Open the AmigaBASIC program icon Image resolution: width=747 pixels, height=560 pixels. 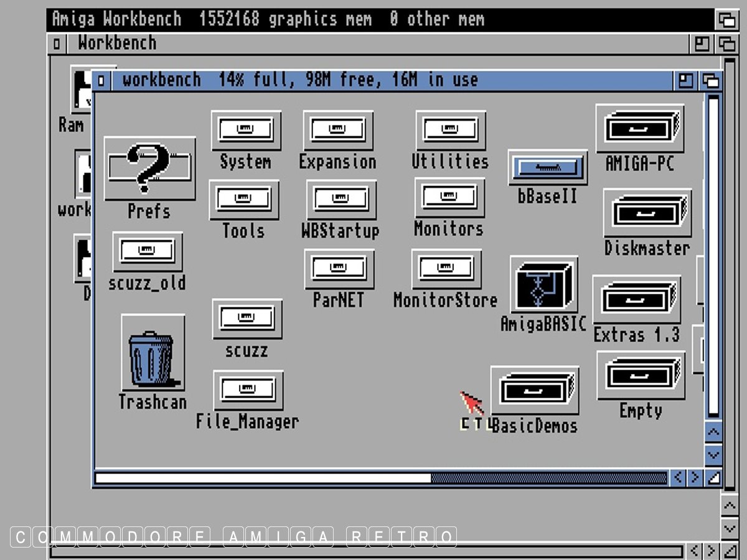coord(543,285)
